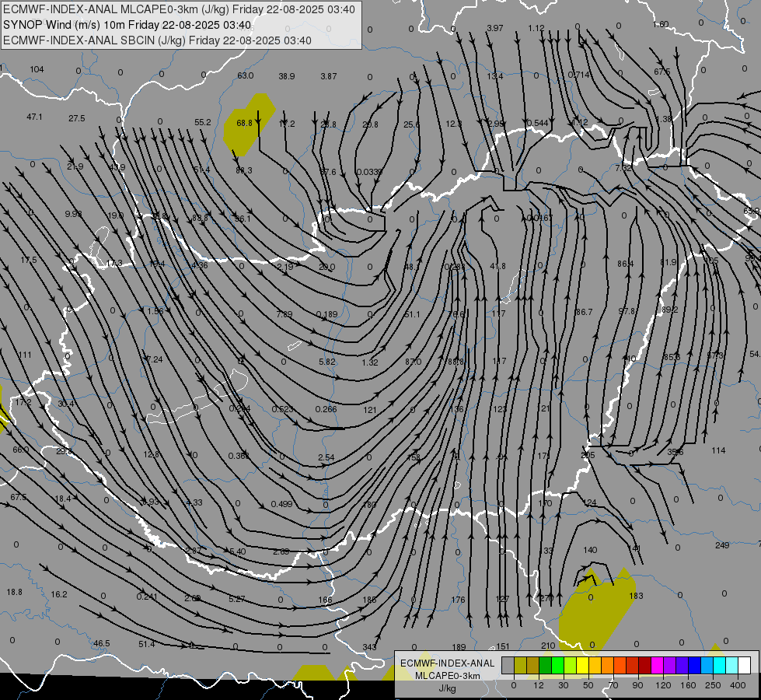Viewport: 761px width, 700px height.
Task: Click the dark green legend swatch
Action: [x=545, y=665]
